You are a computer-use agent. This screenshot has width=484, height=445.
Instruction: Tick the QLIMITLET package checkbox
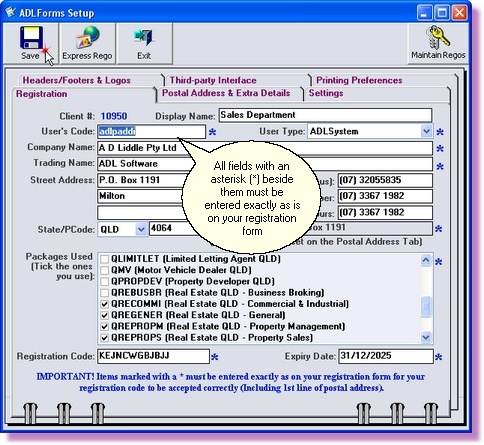tap(105, 259)
